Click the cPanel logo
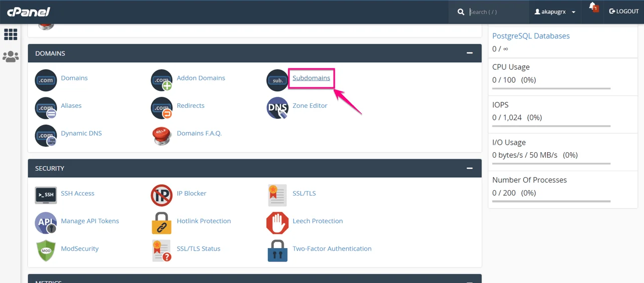The width and height of the screenshot is (644, 283). 28,11
